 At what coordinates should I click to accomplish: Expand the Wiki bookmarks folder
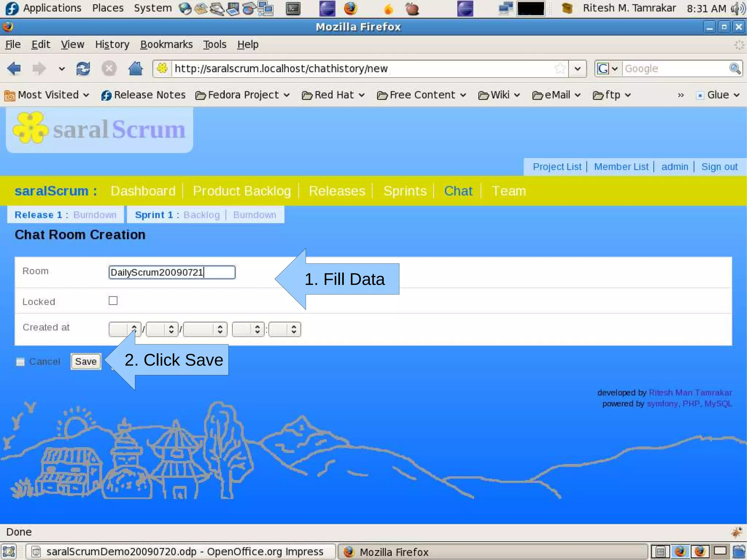click(x=499, y=95)
